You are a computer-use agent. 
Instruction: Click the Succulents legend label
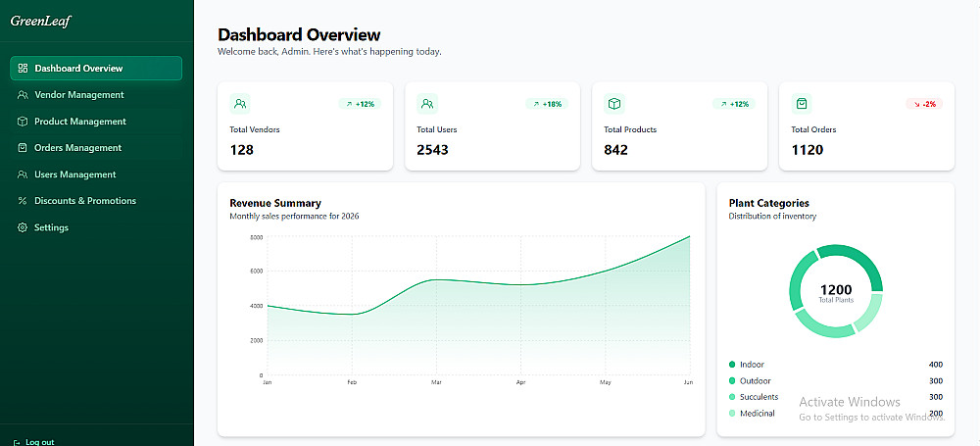pyautogui.click(x=759, y=397)
